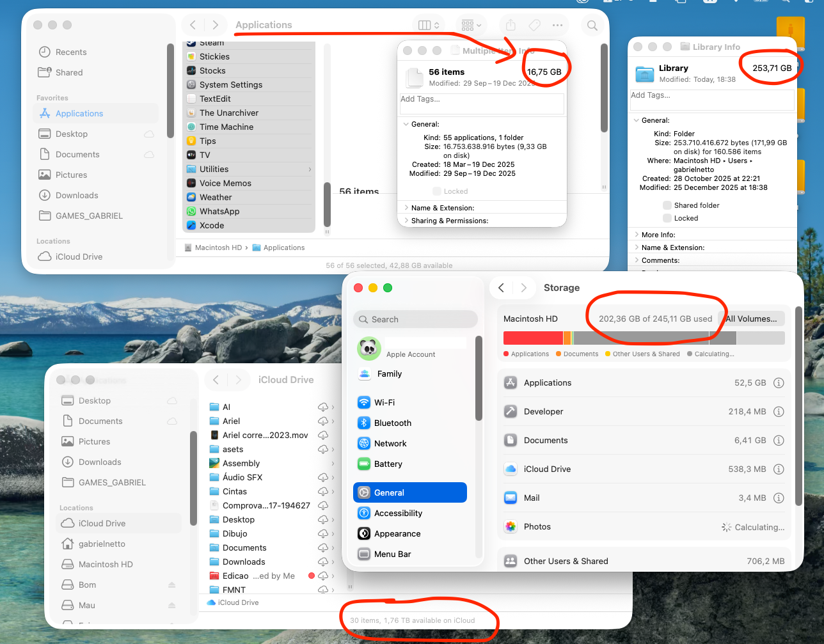Expand Name & Extension in Multiple Item Info
Screen dimensions: 824x644
click(x=406, y=208)
